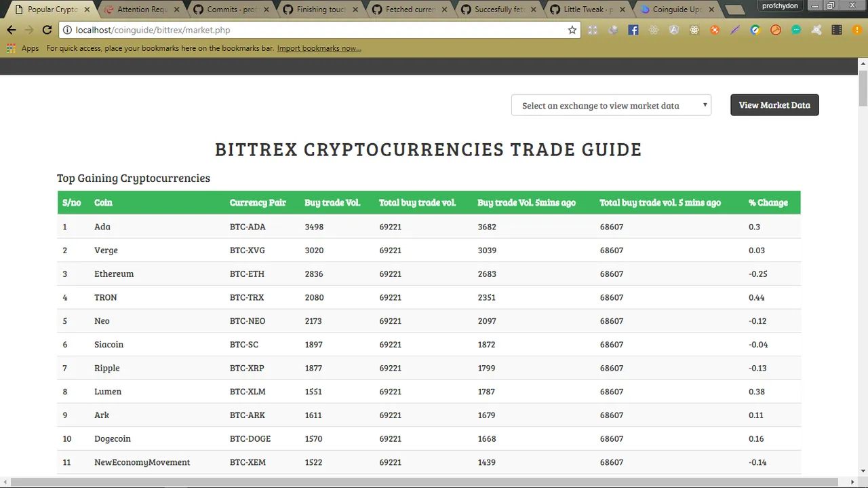Click the Top Gaining Cryptocurrencies heading
The height and width of the screenshot is (488, 868).
[134, 179]
